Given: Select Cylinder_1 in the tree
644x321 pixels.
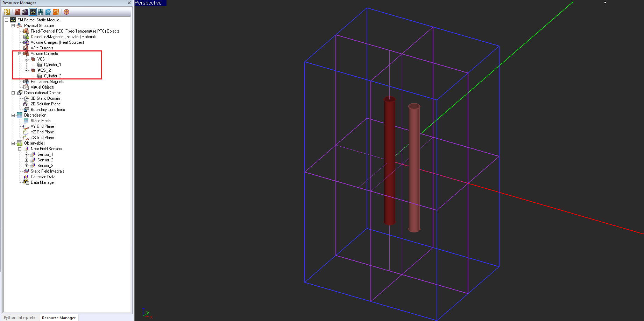Looking at the screenshot, I should 52,65.
